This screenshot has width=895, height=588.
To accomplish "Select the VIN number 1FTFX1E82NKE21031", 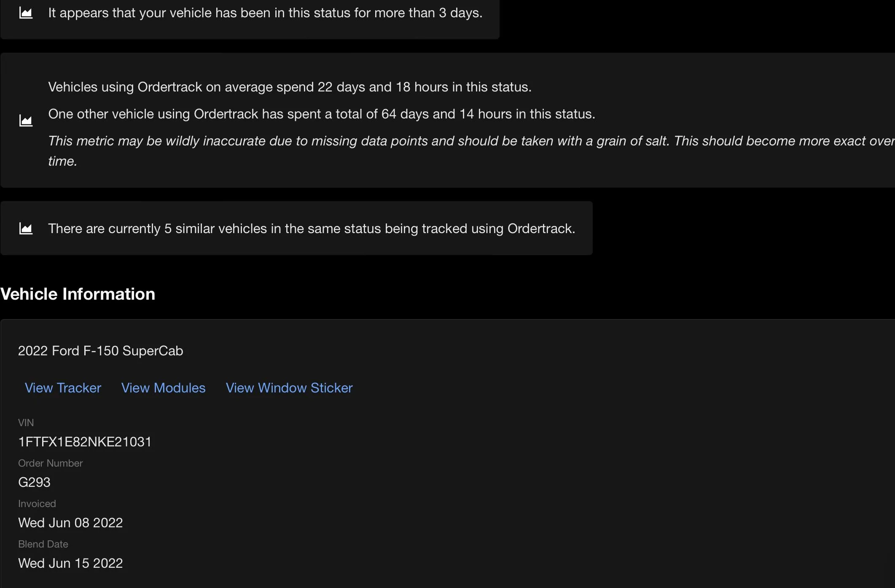I will (x=85, y=442).
